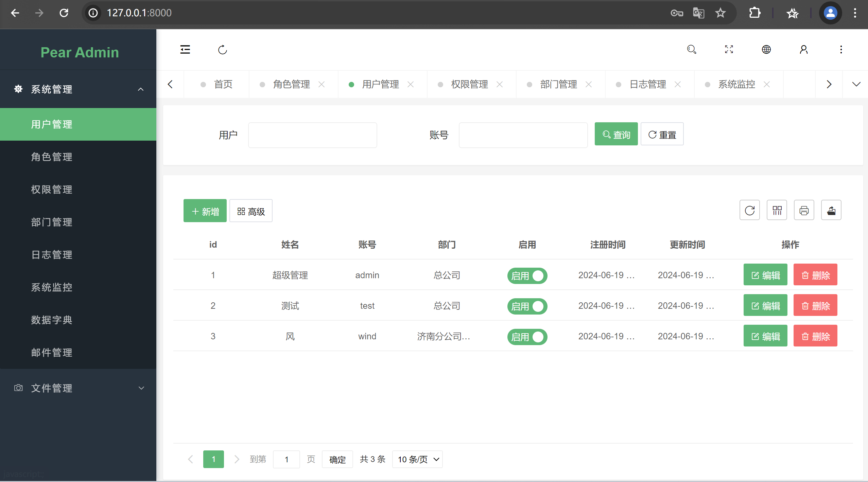Screen dimensions: 868x482
Task: Click the print icon in toolbar
Action: pyautogui.click(x=804, y=210)
